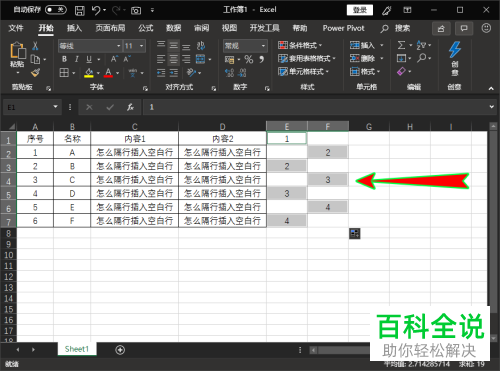500x371 pixels.
Task: Toggle Wrap Text icon
Action: coord(201,45)
